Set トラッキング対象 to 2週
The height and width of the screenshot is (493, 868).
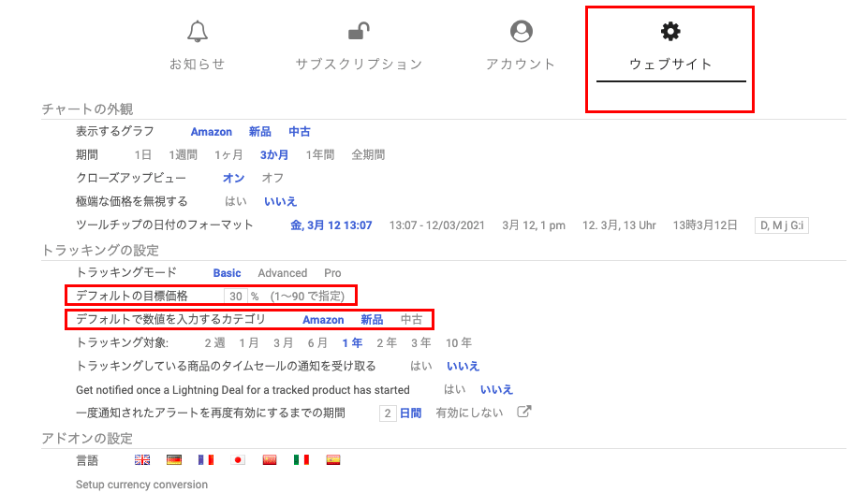tap(214, 343)
